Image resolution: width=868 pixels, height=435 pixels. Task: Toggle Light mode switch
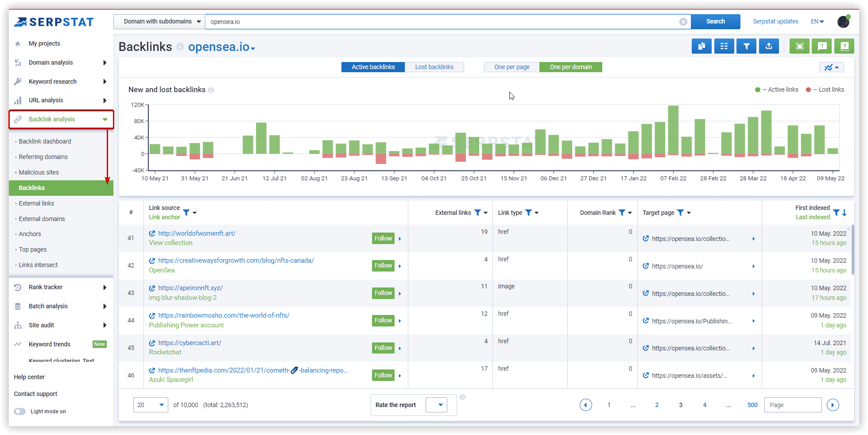tap(20, 412)
